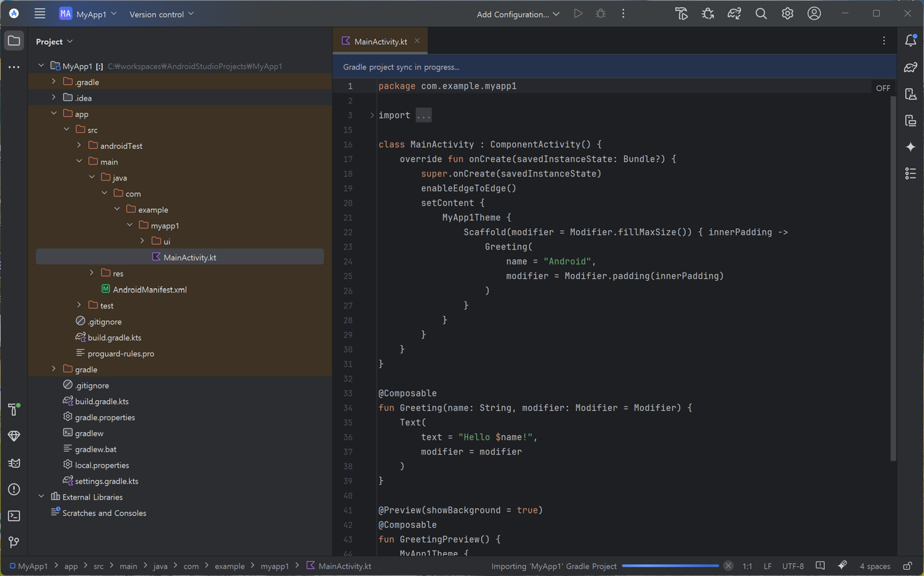Open the Structure list side icon
This screenshot has width=924, height=576.
(x=911, y=173)
